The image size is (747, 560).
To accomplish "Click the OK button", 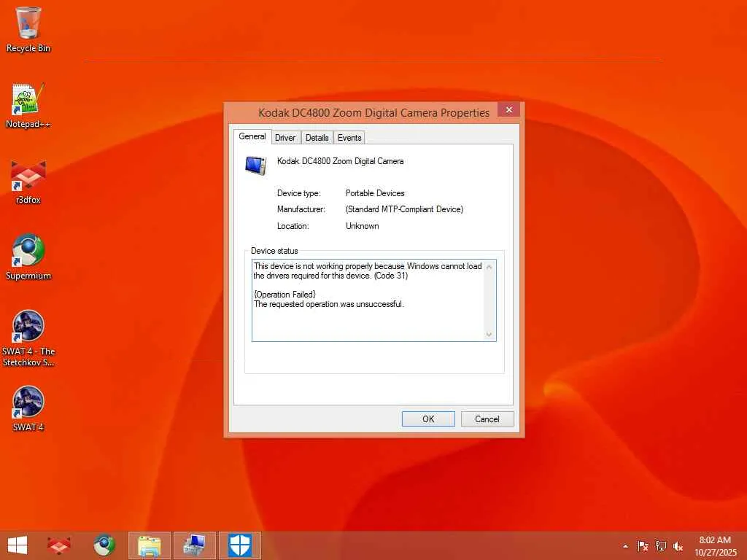I will point(428,419).
